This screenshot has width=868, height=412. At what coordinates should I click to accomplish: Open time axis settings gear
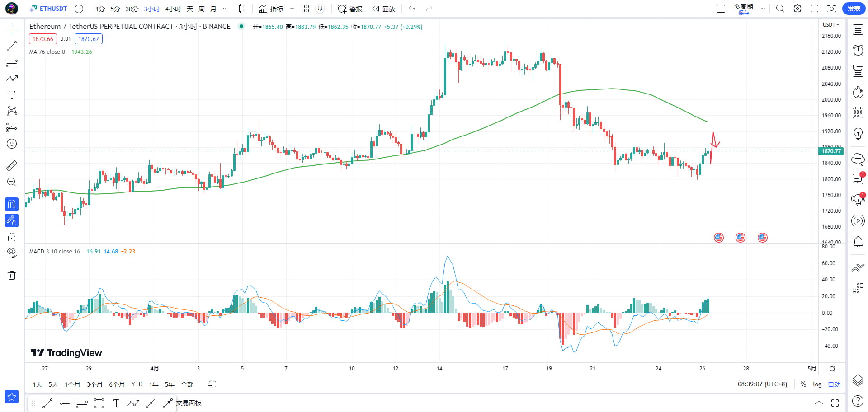click(832, 369)
